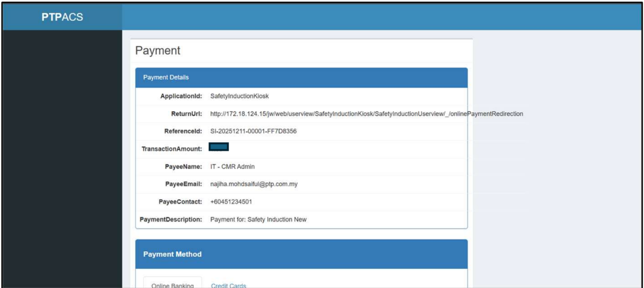Click the PayeeEmail label
The width and height of the screenshot is (644, 288).
point(184,184)
